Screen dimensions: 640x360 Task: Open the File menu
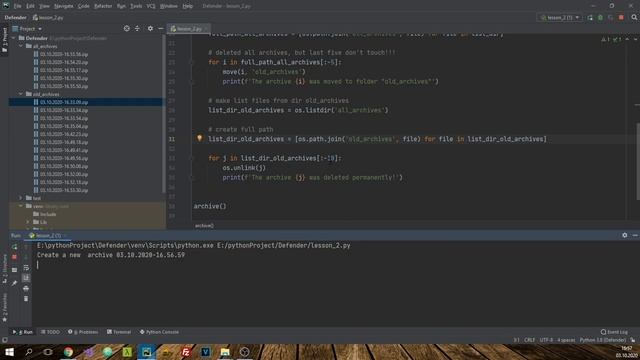click(18, 6)
